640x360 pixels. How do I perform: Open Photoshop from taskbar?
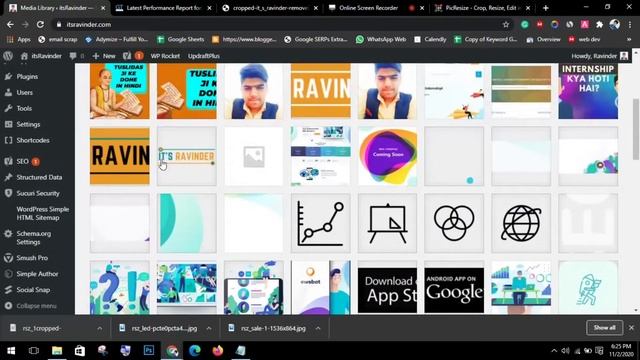149,351
